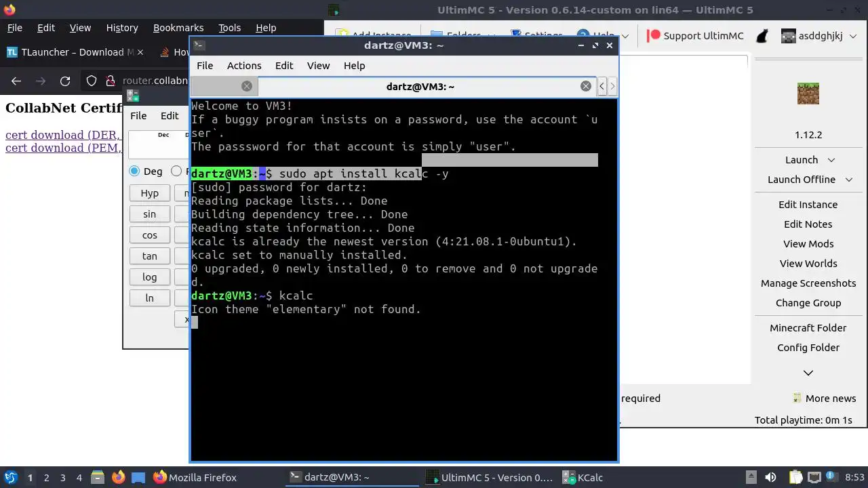Click Support UltimMC button
The height and width of the screenshot is (488, 868).
click(696, 36)
